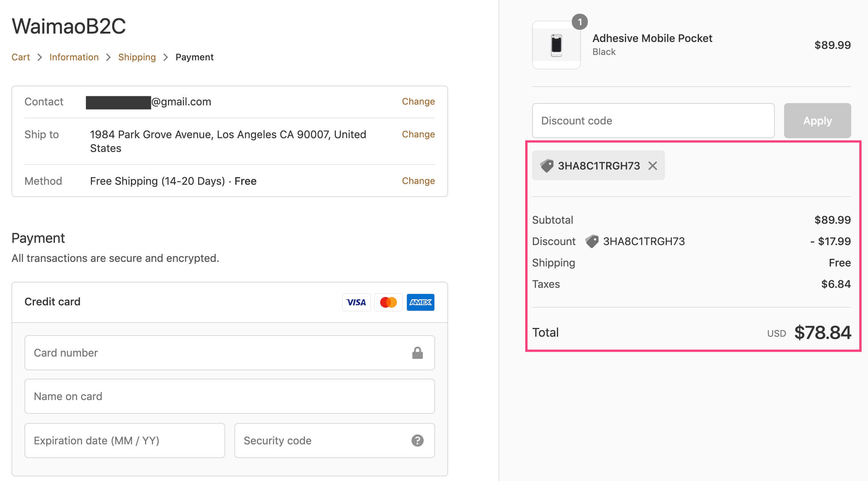
Task: Click the lock icon in Card number field
Action: pyautogui.click(x=417, y=353)
